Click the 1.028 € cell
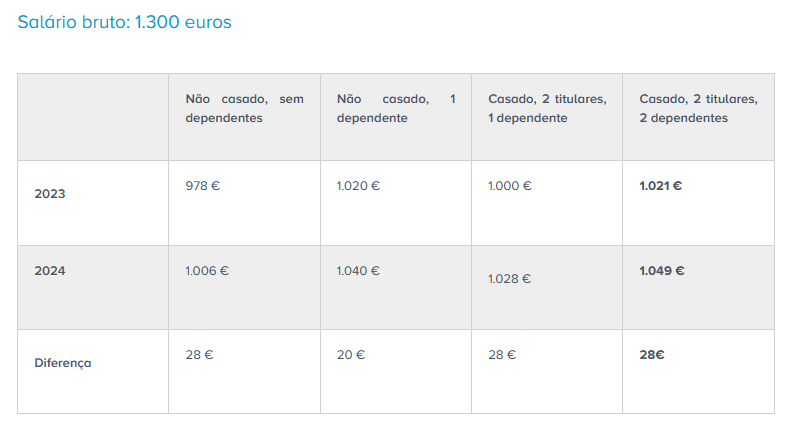Viewport: 794px width, 440px height. pyautogui.click(x=509, y=279)
